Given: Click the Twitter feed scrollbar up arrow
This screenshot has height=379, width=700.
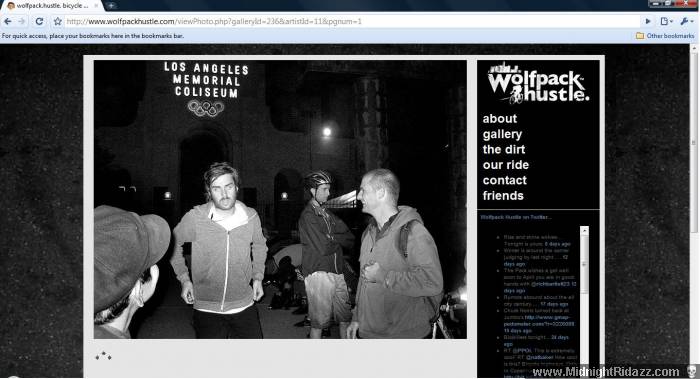Looking at the screenshot, I should tap(584, 230).
